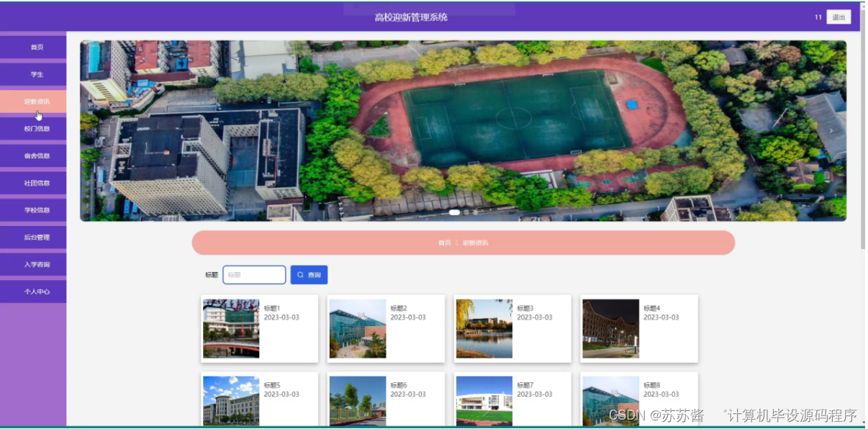
Task: Select the active carousel indicator dot
Action: (x=456, y=213)
